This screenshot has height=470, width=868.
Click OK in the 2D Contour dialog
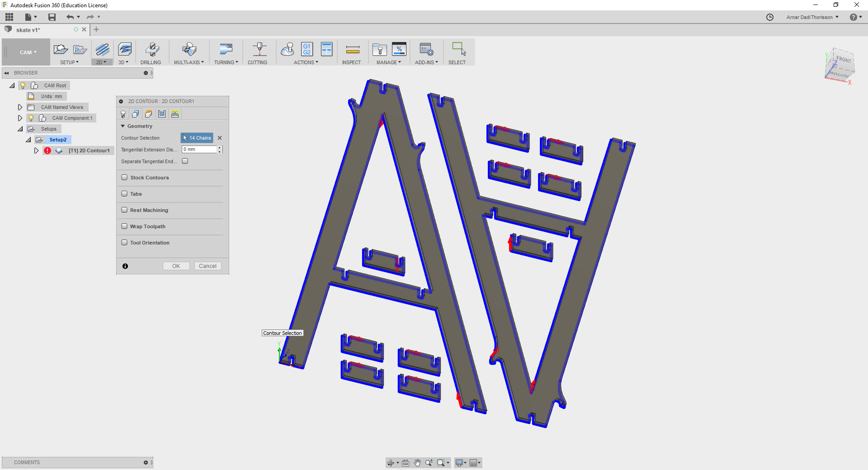[x=176, y=266]
